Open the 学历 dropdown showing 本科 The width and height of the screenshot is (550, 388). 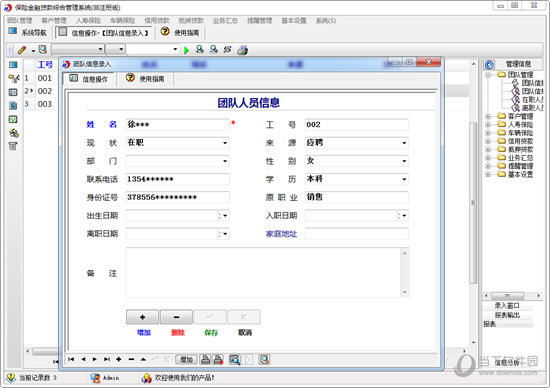(404, 179)
